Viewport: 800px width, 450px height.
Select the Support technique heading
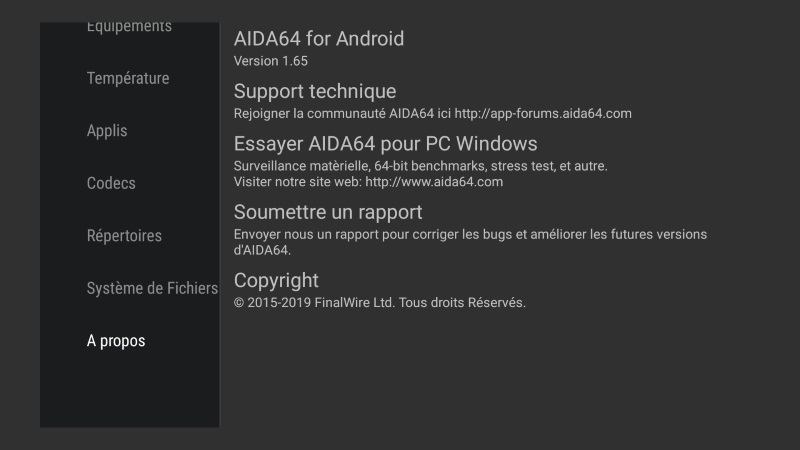pyautogui.click(x=315, y=92)
